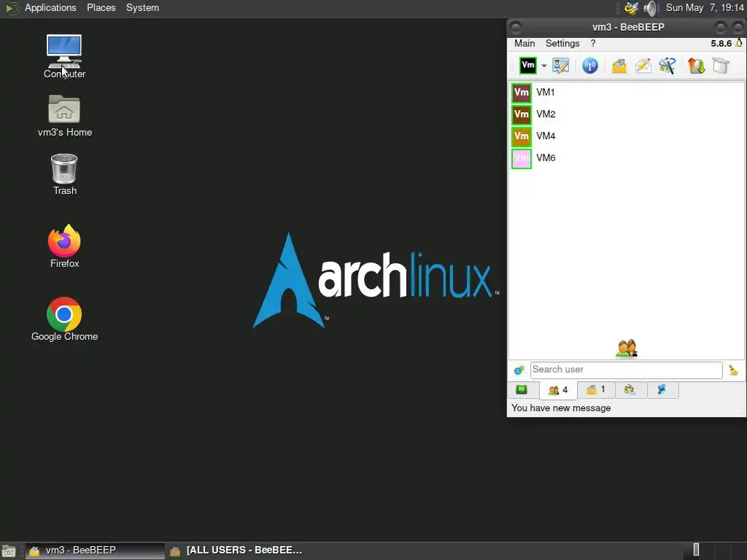Open the Main menu in BeeBEEP
The width and height of the screenshot is (747, 560).
[525, 43]
